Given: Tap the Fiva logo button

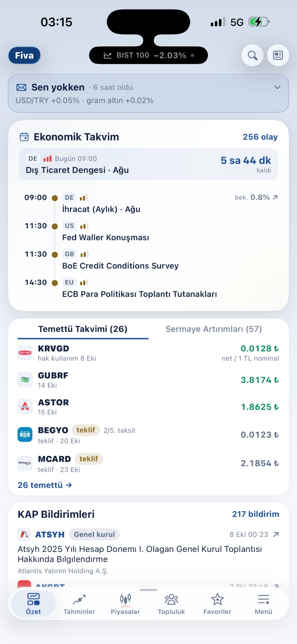Looking at the screenshot, I should pos(25,55).
